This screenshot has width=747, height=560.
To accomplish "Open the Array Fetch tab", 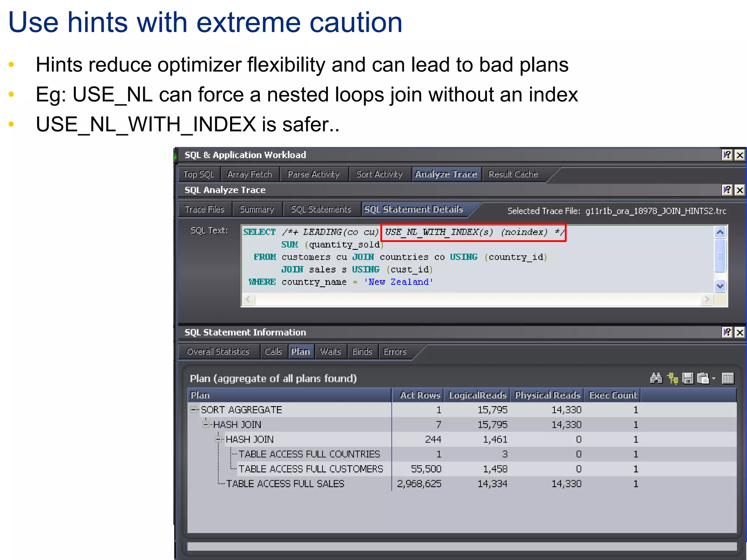I will (250, 174).
